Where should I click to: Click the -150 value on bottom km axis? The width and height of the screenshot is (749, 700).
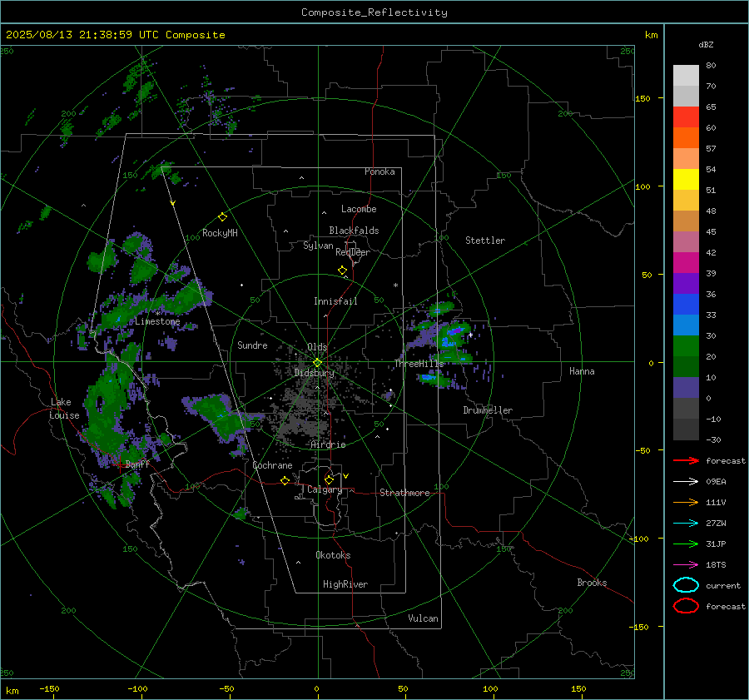(x=50, y=688)
